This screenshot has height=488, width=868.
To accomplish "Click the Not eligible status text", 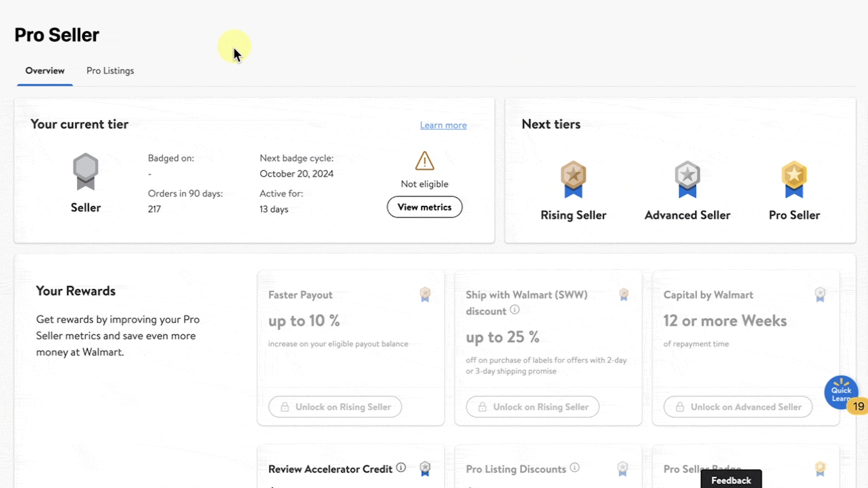I will (x=425, y=184).
